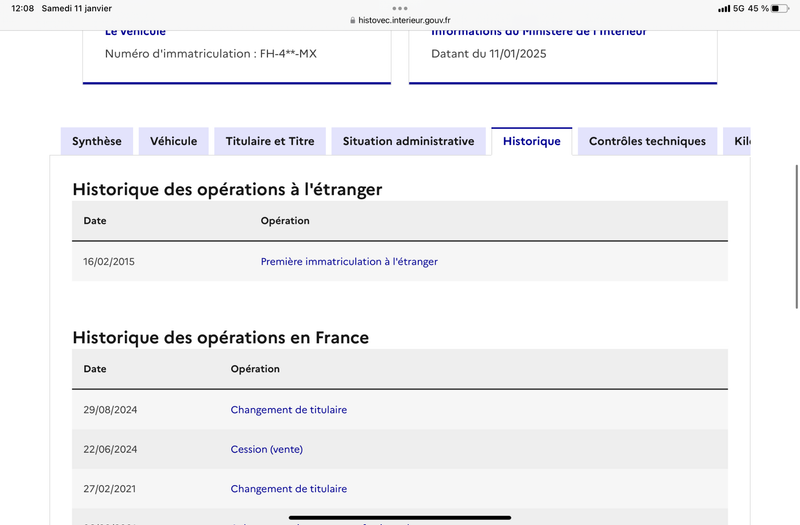Tap the cellular signal bars icon
800x525 pixels.
pyautogui.click(x=724, y=8)
